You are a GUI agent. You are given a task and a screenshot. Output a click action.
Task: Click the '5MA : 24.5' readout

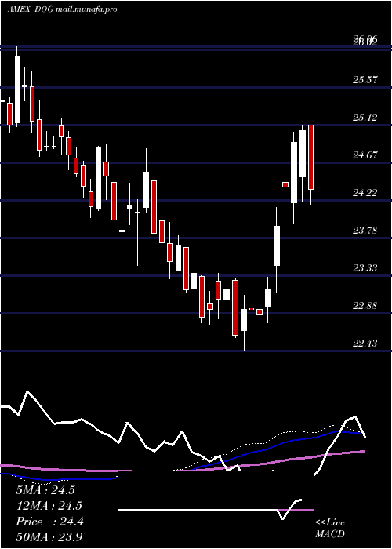click(x=45, y=490)
